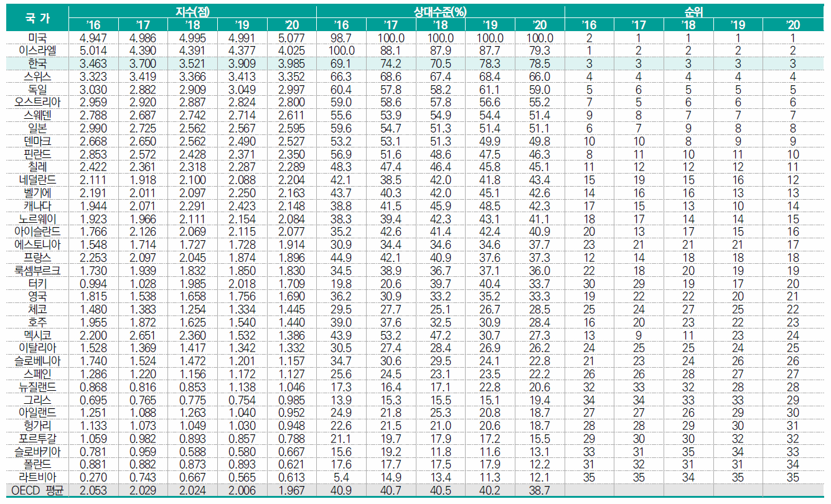Viewport: 831px width, 504px height.
Task: Click the 5.4 relative level for 라트비아
Action: pos(341,477)
